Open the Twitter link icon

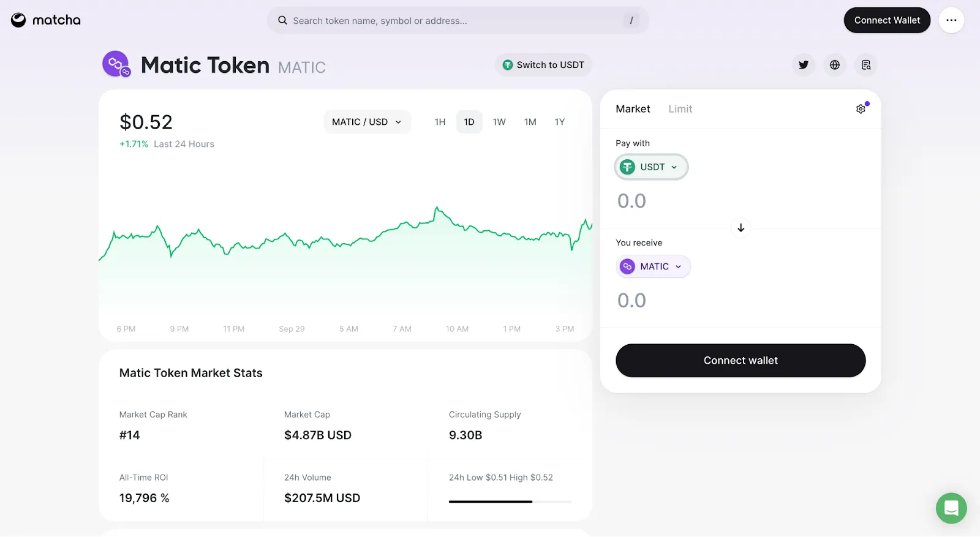804,65
